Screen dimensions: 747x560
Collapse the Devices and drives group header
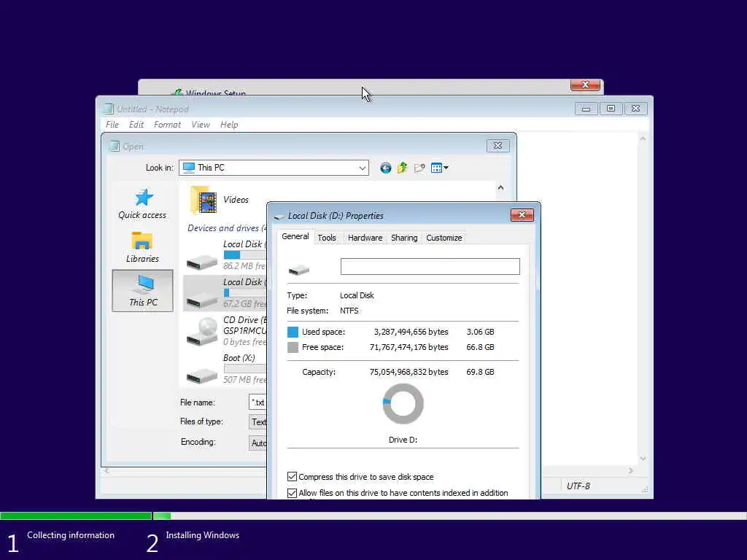click(x=227, y=228)
